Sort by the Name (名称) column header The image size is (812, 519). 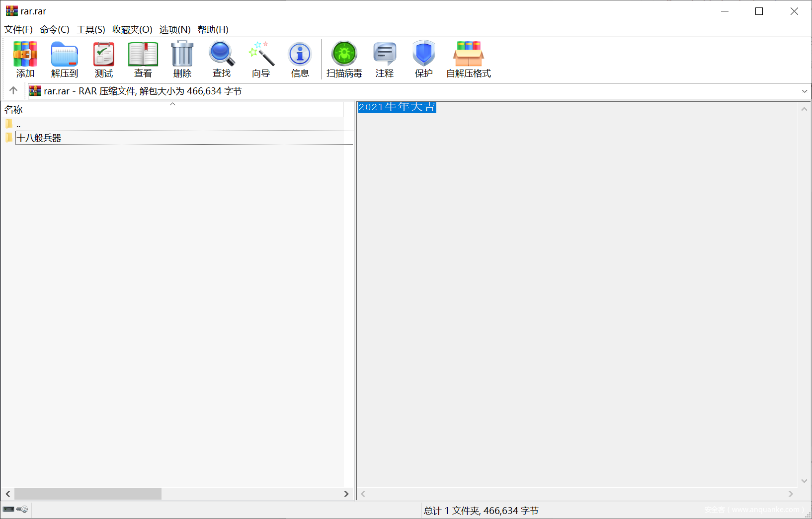[x=14, y=109]
